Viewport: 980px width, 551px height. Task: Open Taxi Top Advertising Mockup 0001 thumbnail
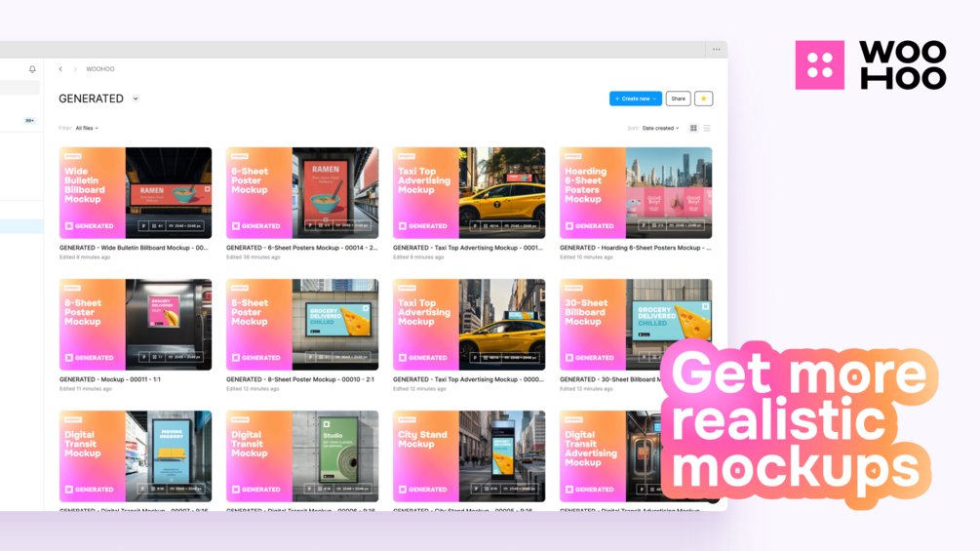469,193
